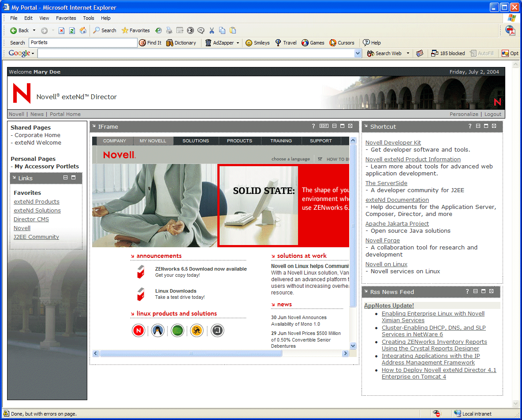522x420 pixels.
Task: Expand the Search Web dropdown arrow
Action: pyautogui.click(x=408, y=53)
